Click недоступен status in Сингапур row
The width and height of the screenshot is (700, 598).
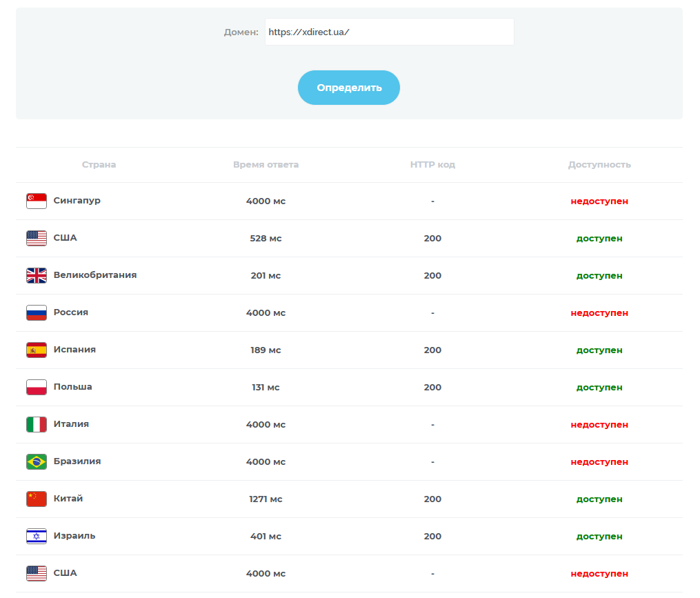pyautogui.click(x=599, y=201)
